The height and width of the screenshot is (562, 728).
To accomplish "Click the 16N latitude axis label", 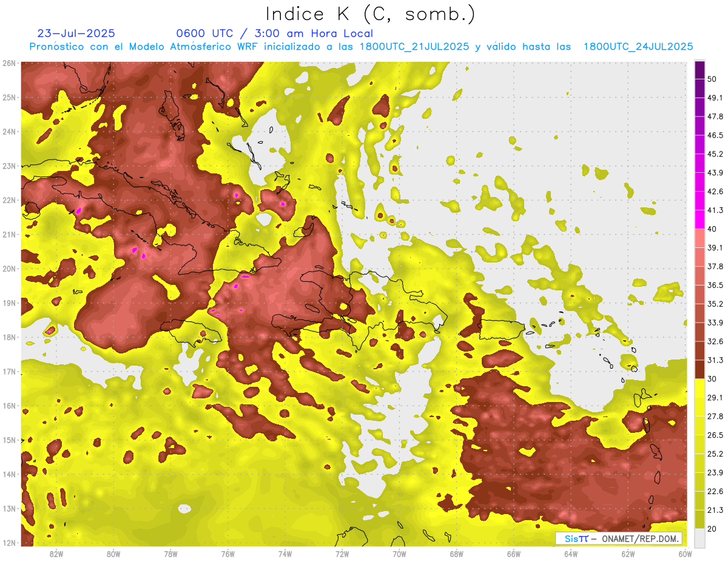I will [9, 406].
